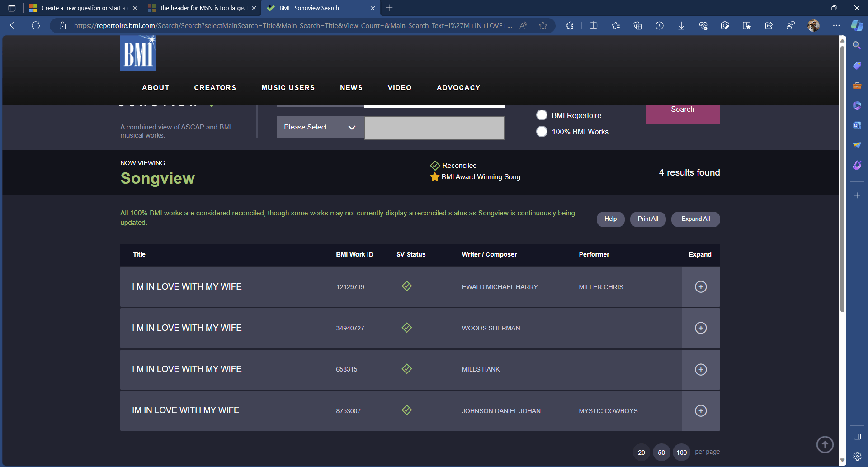Click the title IM IN LOVE WITH MY WIFE
Viewport: 868px width, 467px height.
[185, 410]
